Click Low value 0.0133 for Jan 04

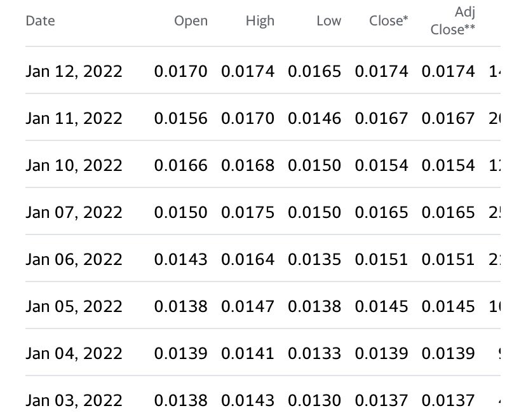(x=314, y=353)
